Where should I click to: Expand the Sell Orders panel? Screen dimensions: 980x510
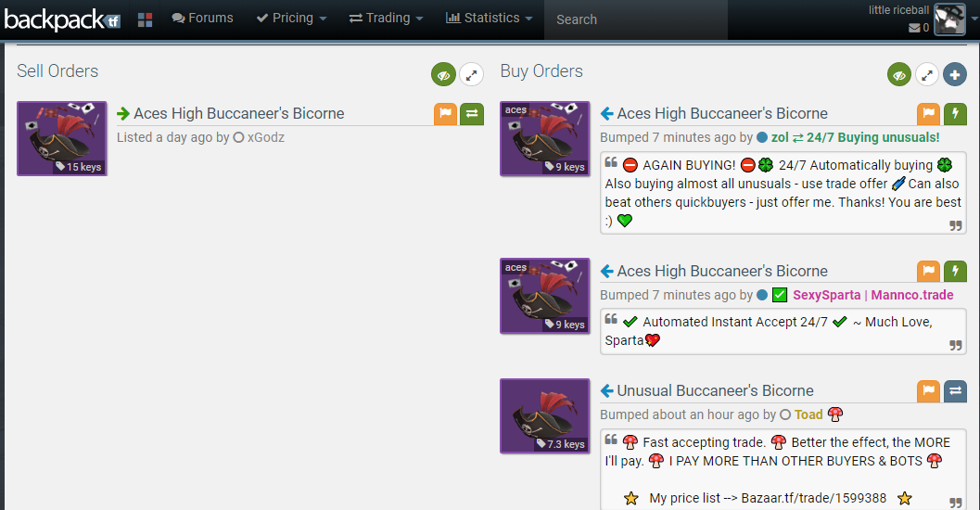click(x=471, y=75)
